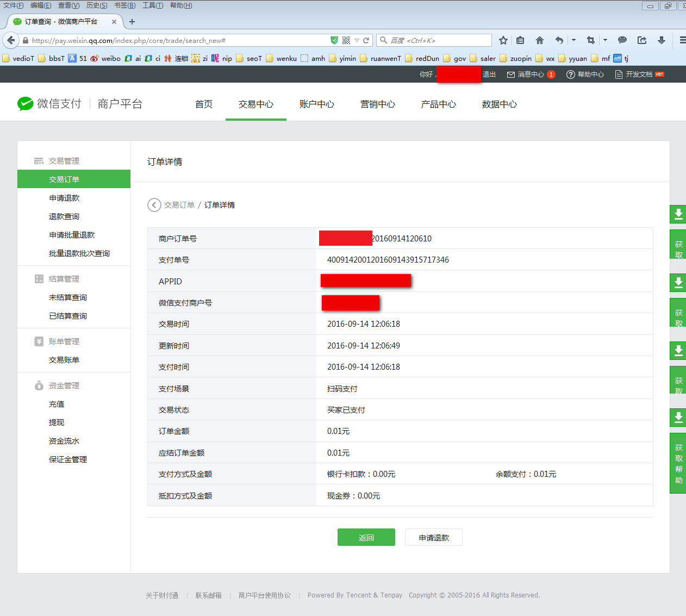Click the 申请退款 button below the order table
The image size is (686, 616).
(x=434, y=537)
